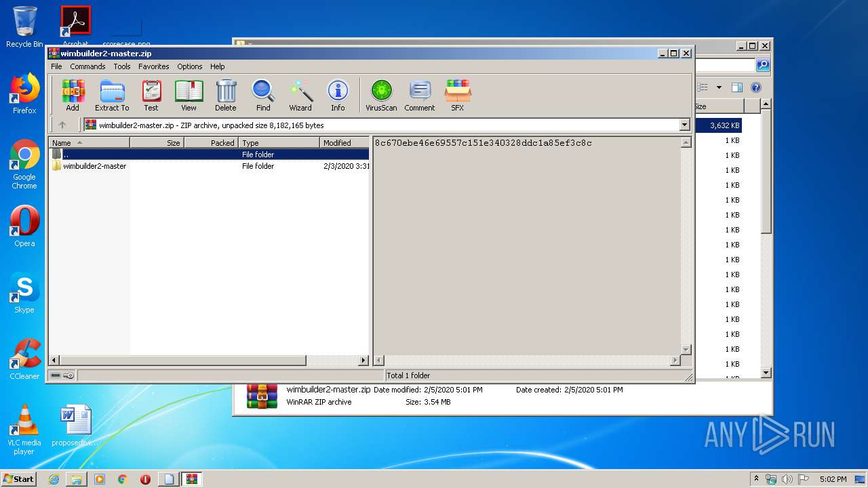Viewport: 868px width, 488px height.
Task: Click the Extract To icon
Action: (112, 95)
